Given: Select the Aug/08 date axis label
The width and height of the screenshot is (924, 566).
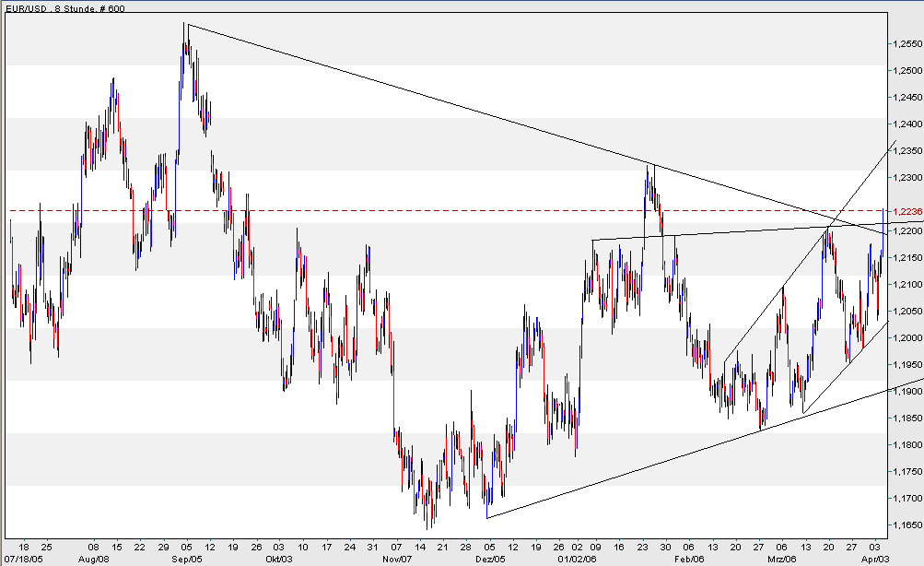Looking at the screenshot, I should pyautogui.click(x=92, y=558).
